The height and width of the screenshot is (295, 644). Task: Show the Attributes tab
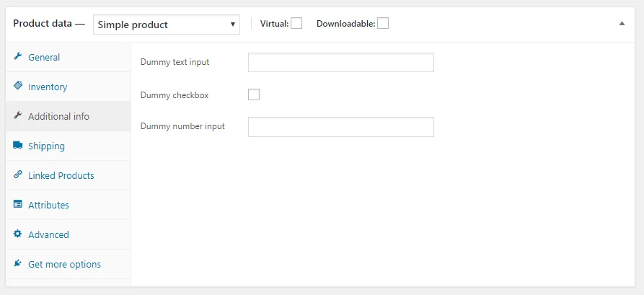tap(69, 205)
